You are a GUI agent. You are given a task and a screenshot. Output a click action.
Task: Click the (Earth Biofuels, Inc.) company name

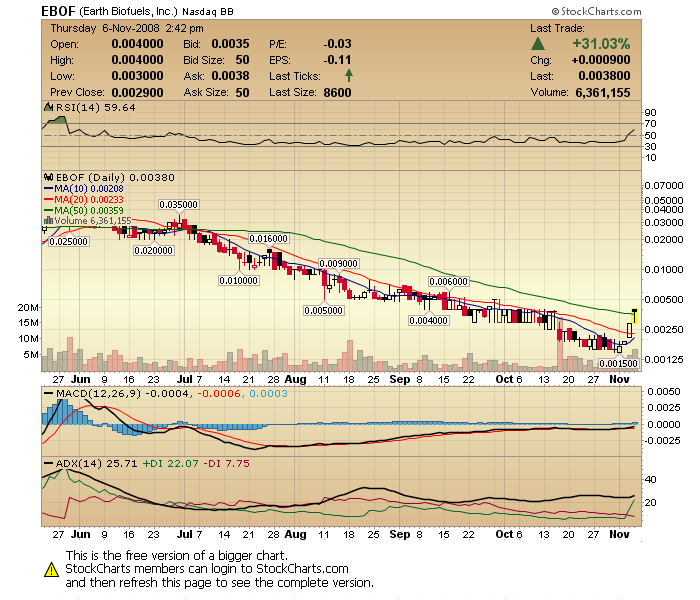coord(129,11)
